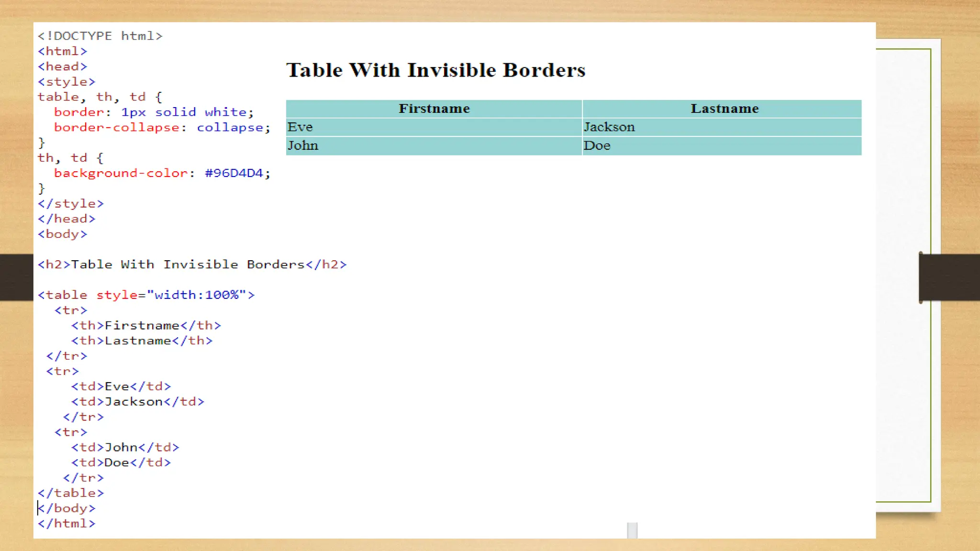This screenshot has width=980, height=551.
Task: Select the Doe table cell
Action: pos(597,146)
